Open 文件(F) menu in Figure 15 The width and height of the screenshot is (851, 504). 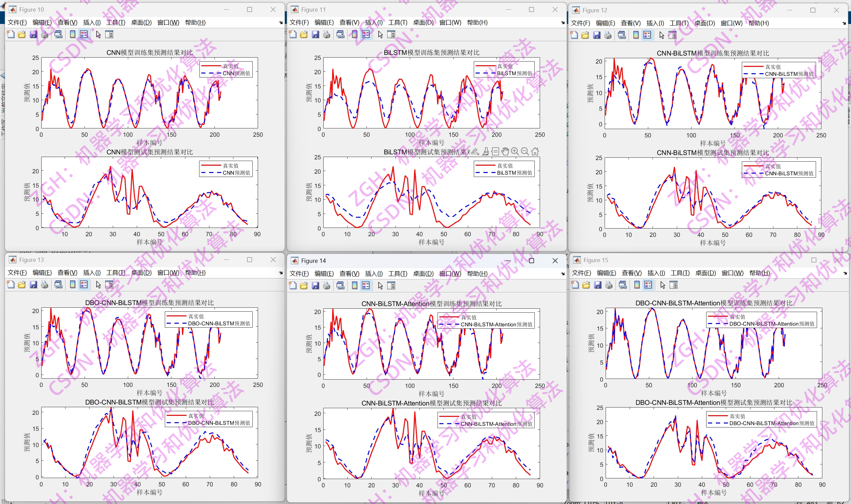click(x=581, y=273)
